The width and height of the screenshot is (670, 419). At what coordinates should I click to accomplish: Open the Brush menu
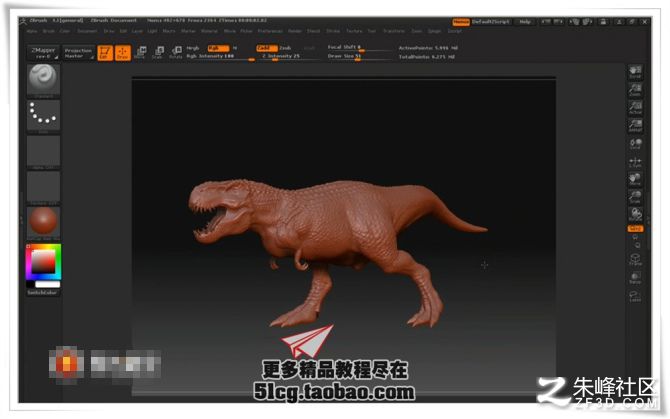[x=49, y=31]
